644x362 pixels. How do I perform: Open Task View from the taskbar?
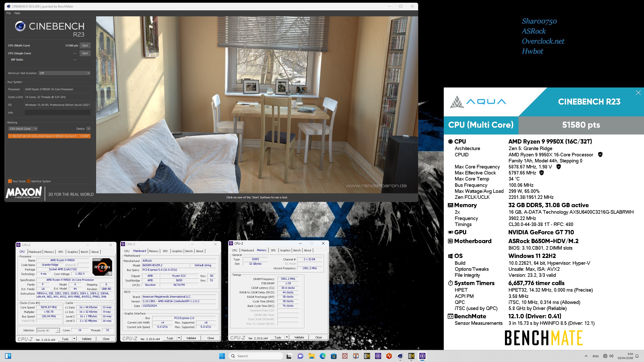289,356
